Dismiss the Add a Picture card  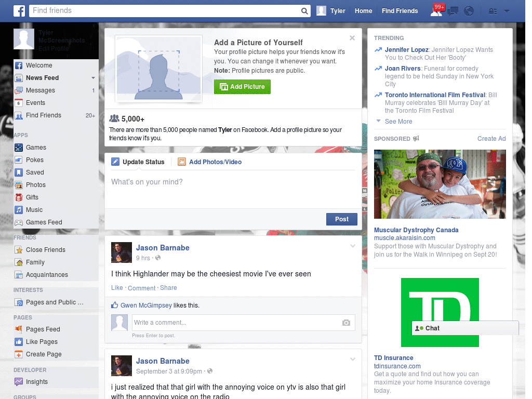pos(352,38)
